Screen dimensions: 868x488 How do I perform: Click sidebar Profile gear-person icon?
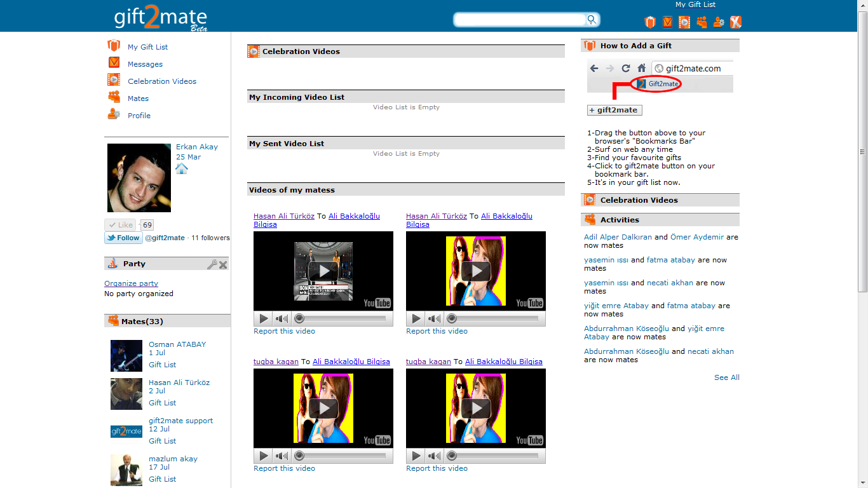(114, 114)
